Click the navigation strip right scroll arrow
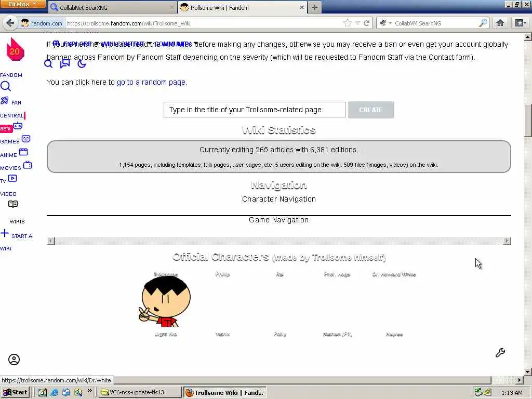Screen dimensions: 532x399 pos(507,241)
